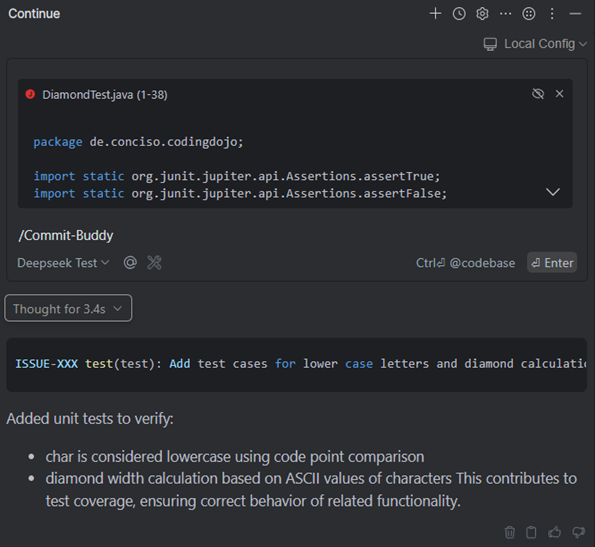Click the 'diamond width calculation' bullet
595x547 pixels.
tap(311, 490)
